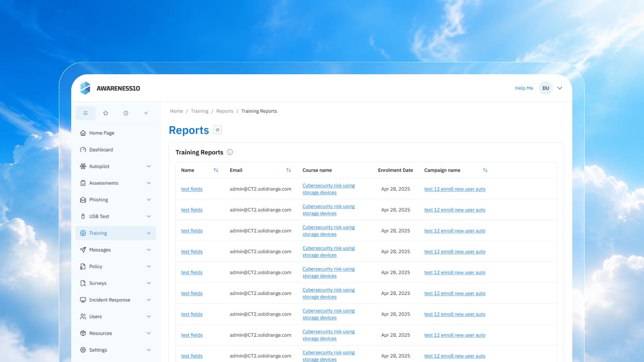Open the DU user avatar
Image resolution: width=644 pixels, height=362 pixels.
click(545, 88)
